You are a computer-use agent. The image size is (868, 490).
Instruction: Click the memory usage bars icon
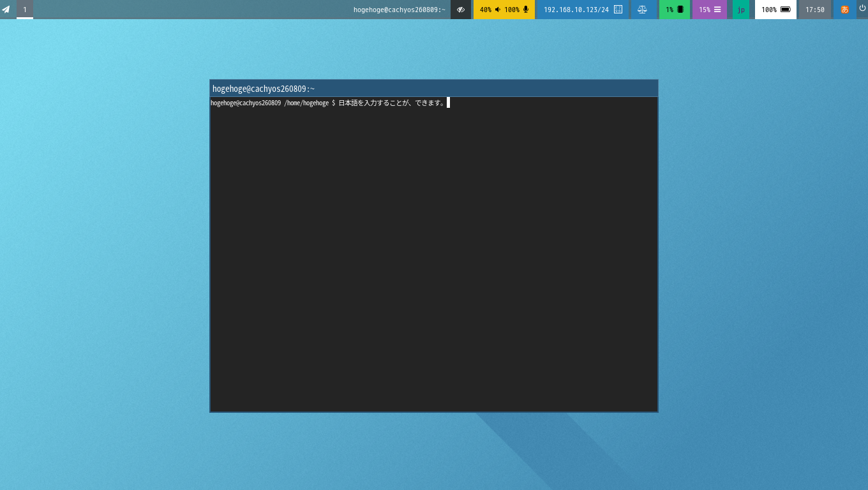coord(717,10)
